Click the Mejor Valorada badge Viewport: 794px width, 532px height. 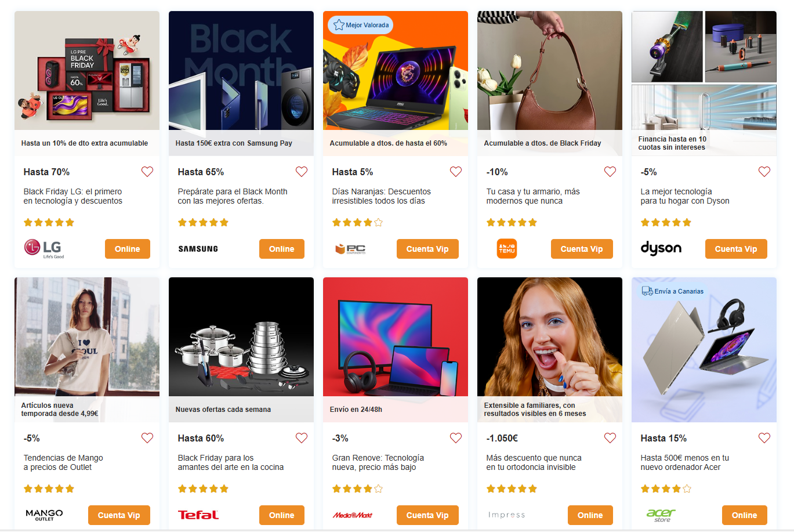[x=361, y=25]
